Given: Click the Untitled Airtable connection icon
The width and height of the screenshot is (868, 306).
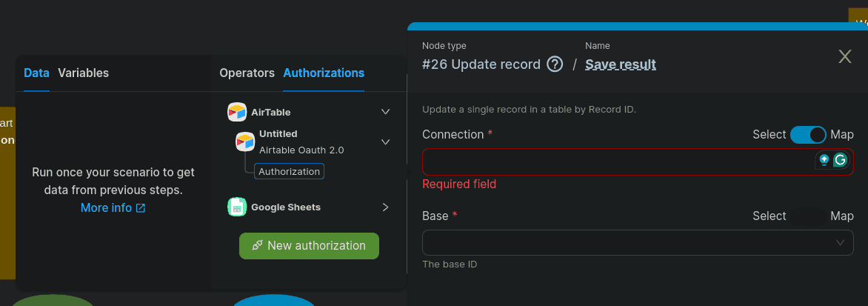Looking at the screenshot, I should click(245, 142).
